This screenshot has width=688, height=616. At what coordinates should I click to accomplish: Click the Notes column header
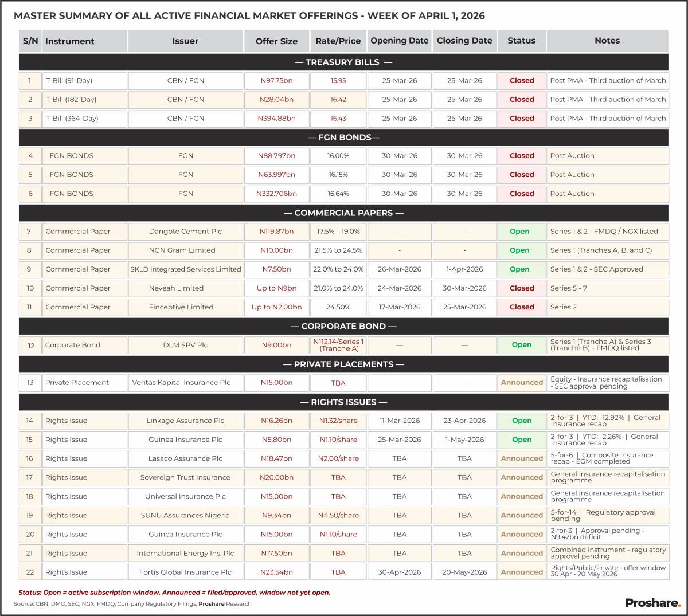[608, 41]
